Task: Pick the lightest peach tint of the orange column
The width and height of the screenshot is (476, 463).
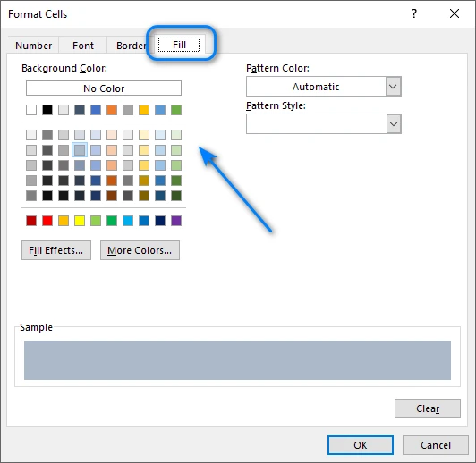Action: point(112,135)
